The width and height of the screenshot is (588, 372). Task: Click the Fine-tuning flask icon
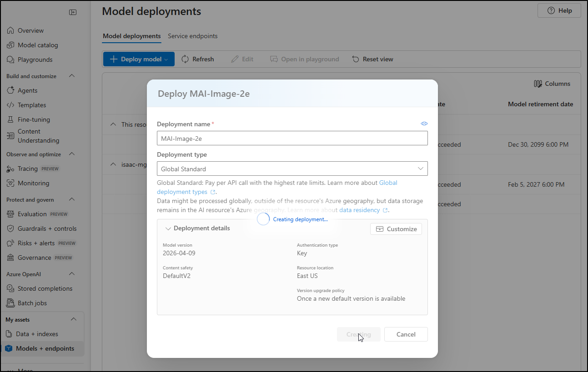click(10, 119)
